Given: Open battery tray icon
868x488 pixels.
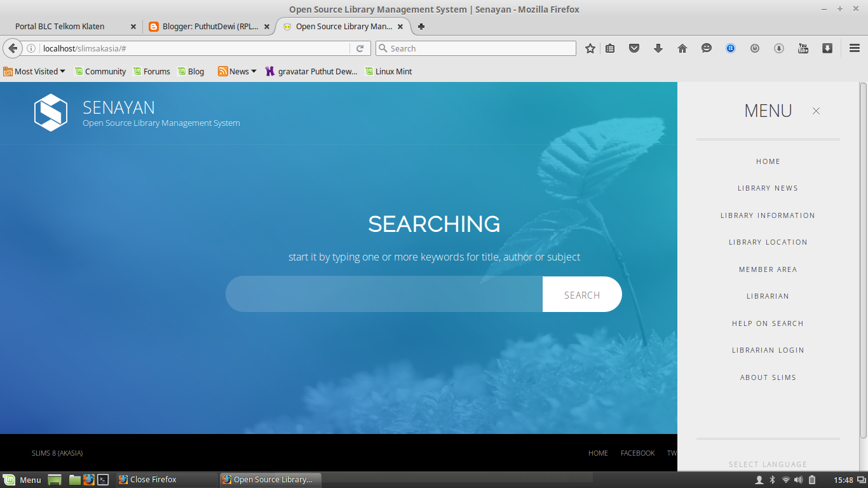Looking at the screenshot, I should [x=811, y=480].
